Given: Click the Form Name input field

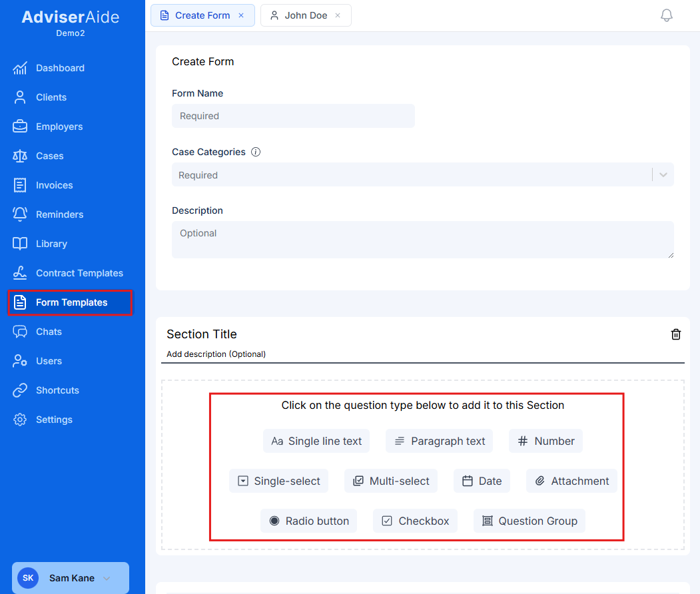Looking at the screenshot, I should click(293, 115).
